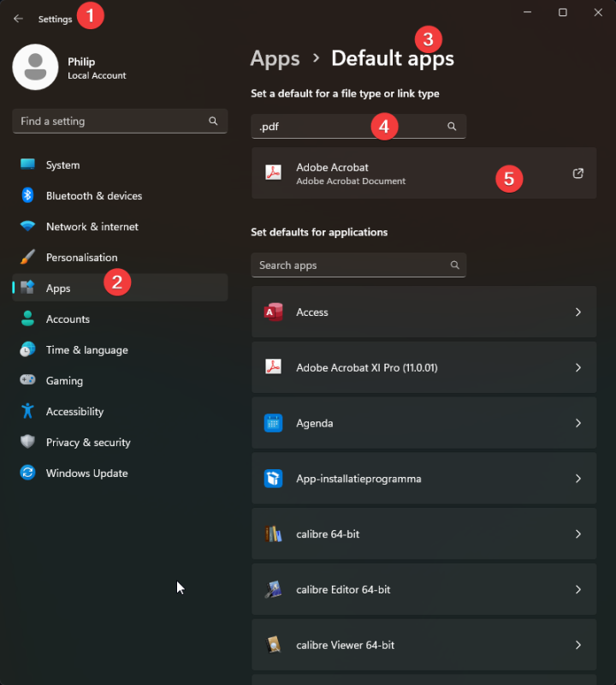Click the Windows Update icon

coord(27,474)
